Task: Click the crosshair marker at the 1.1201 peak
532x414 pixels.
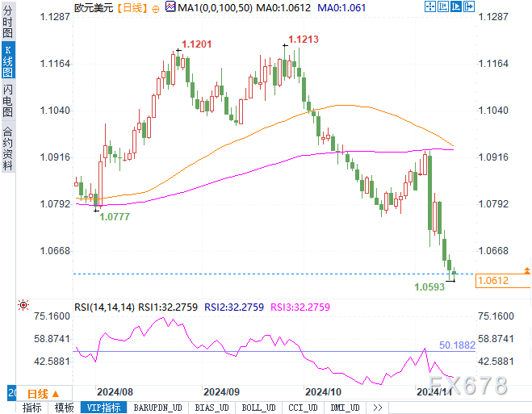Action: 175,51
